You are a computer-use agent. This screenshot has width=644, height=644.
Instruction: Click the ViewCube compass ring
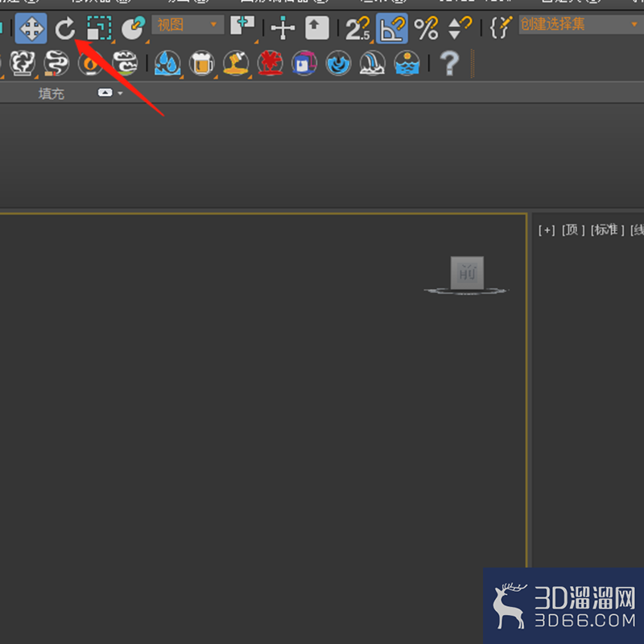(x=467, y=291)
